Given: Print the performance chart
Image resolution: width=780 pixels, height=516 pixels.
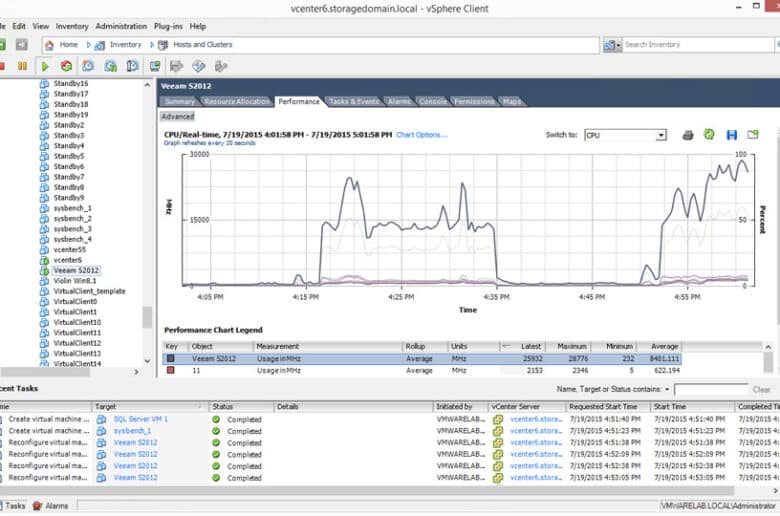Looking at the screenshot, I should pos(687,135).
